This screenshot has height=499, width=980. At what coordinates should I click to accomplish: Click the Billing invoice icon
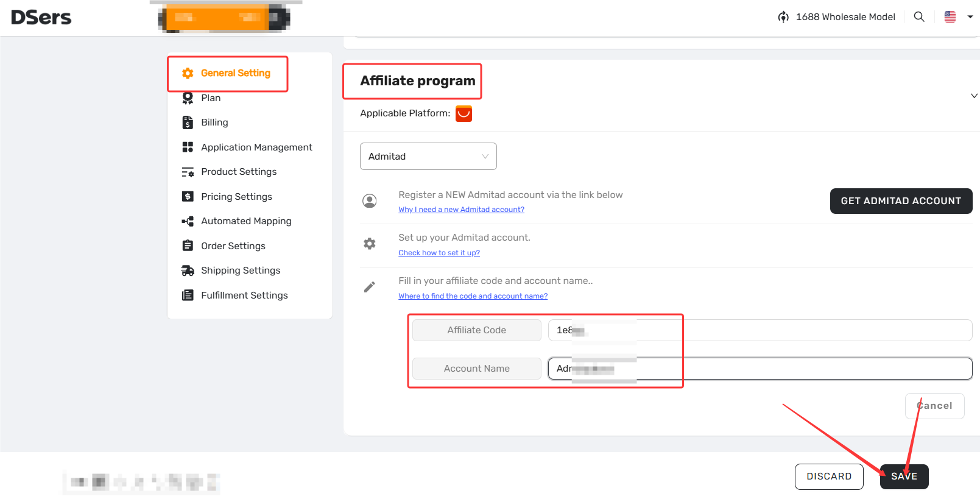188,122
